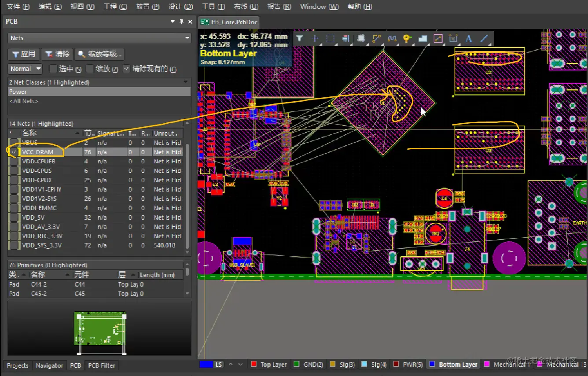Tick the VDD_SYS_3.3V net checkbox
This screenshot has height=376, width=588.
pos(14,245)
